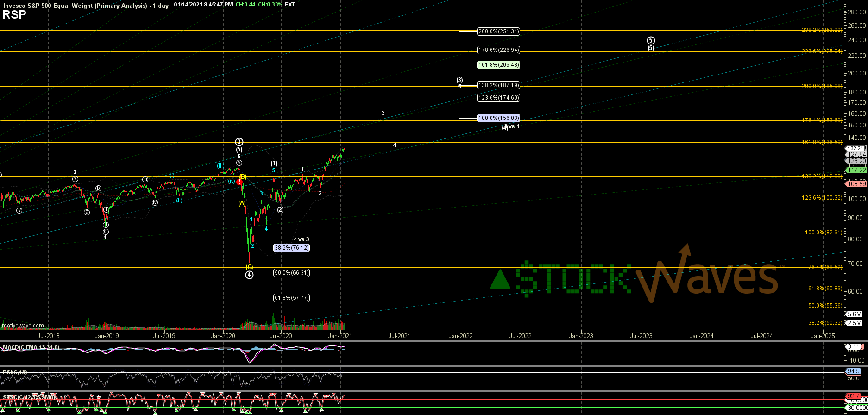The height and width of the screenshot is (415, 868).
Task: Select the white (1) wave label
Action: coord(274,163)
